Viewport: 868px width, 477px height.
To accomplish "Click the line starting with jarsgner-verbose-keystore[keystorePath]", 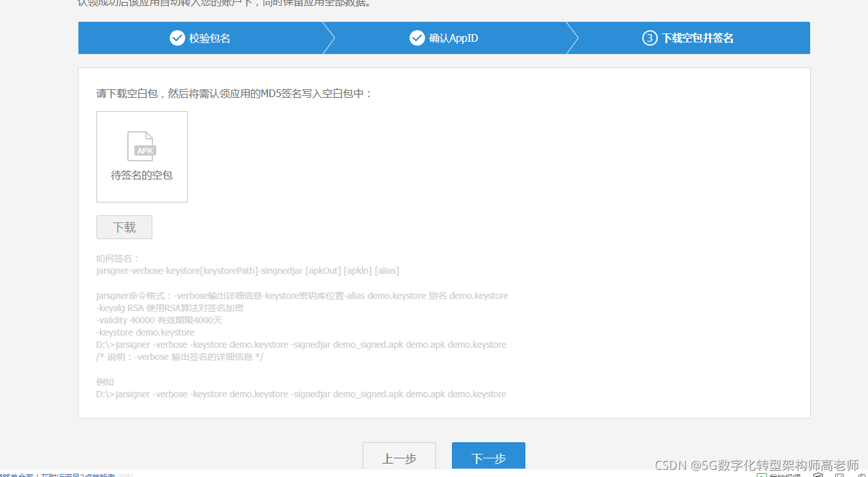I will coord(248,271).
